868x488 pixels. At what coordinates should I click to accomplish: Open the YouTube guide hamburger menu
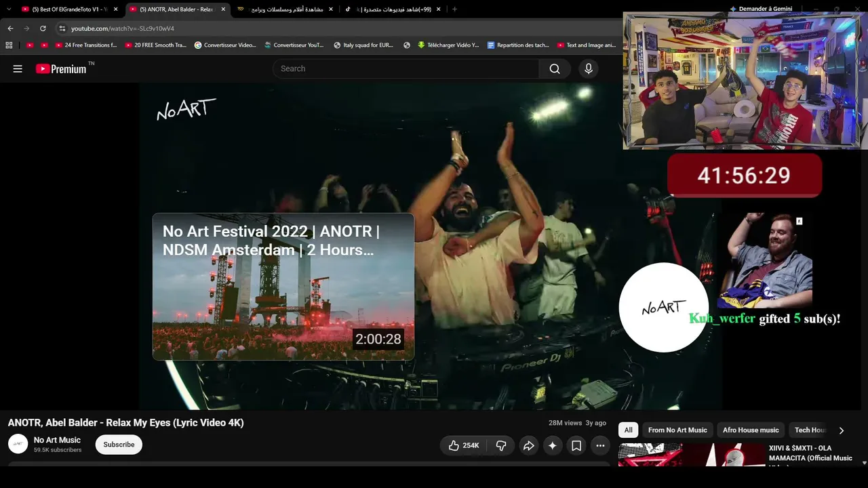(x=18, y=68)
